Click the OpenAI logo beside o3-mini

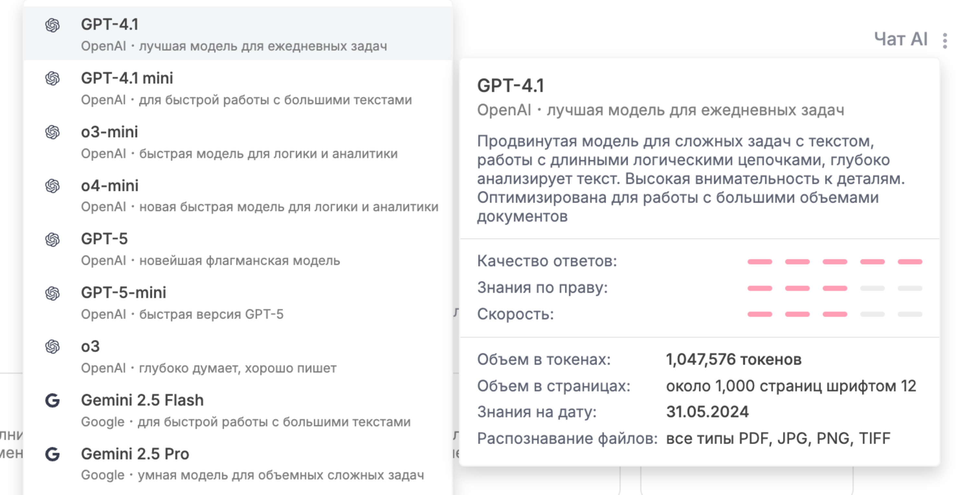pos(52,132)
